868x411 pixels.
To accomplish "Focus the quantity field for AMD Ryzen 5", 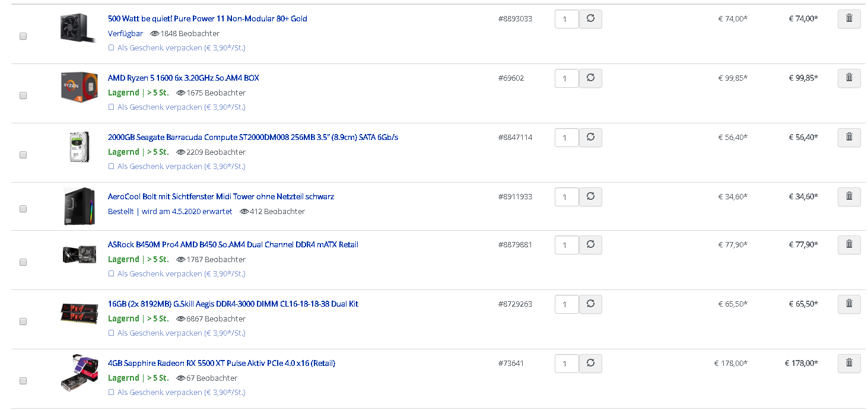I will tap(567, 78).
